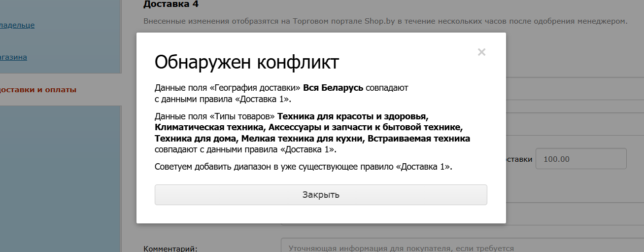Click the "Климатическая техника" bold text

point(209,128)
